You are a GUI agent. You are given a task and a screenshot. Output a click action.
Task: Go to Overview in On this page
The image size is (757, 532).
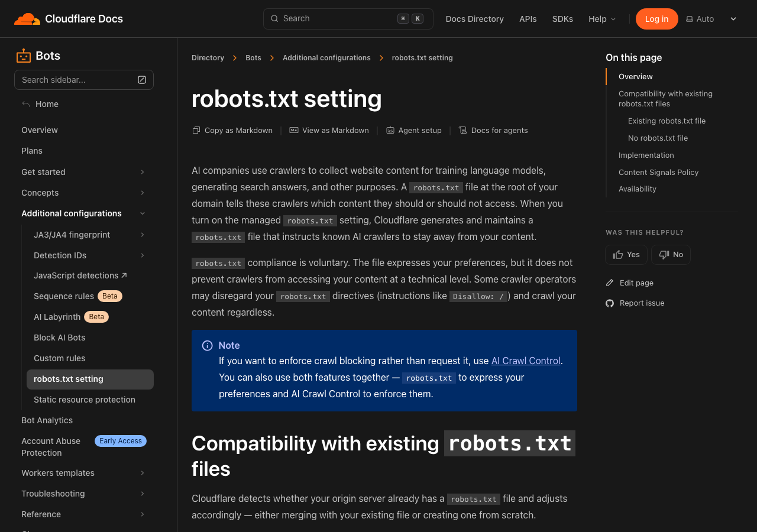click(x=636, y=76)
